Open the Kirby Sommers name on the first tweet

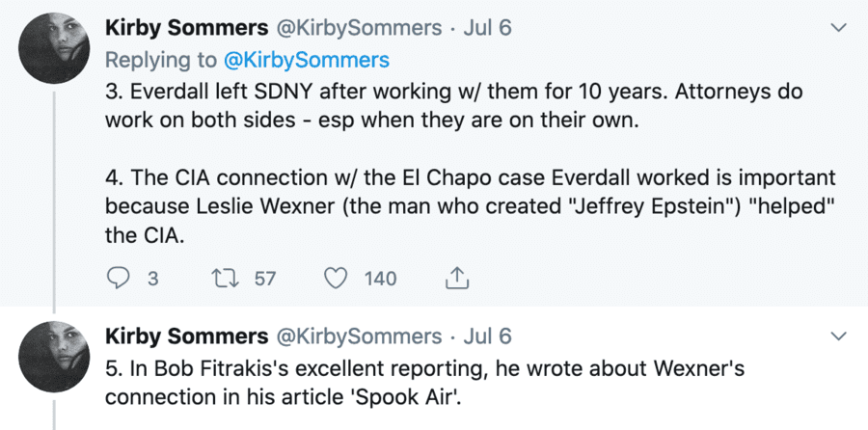[186, 29]
